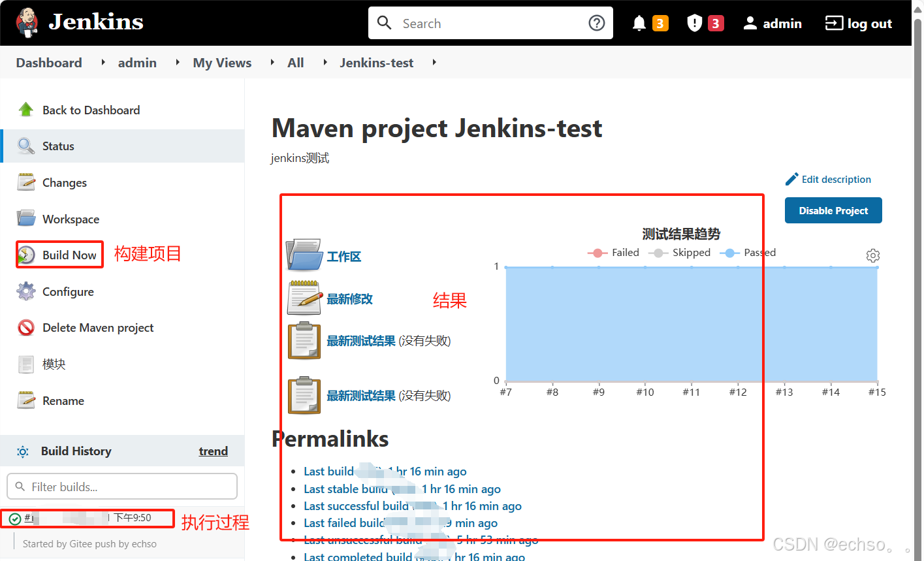
Task: Click the Disable Project button
Action: [833, 210]
